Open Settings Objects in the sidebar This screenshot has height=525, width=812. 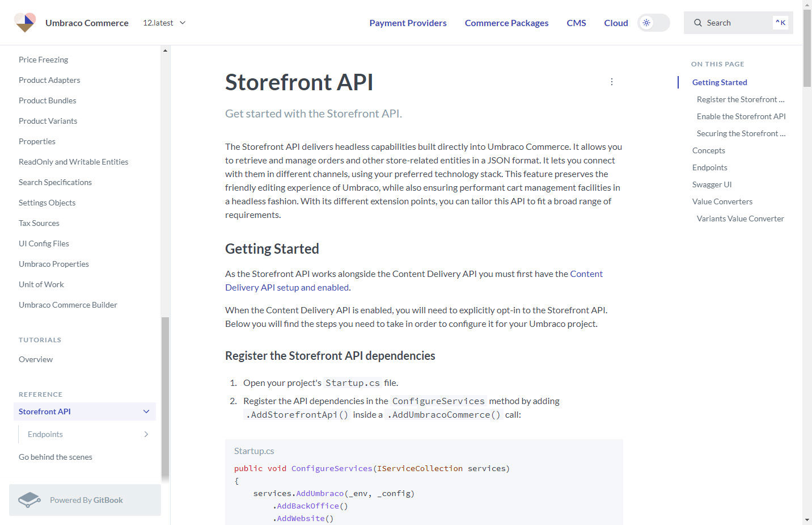pyautogui.click(x=47, y=203)
